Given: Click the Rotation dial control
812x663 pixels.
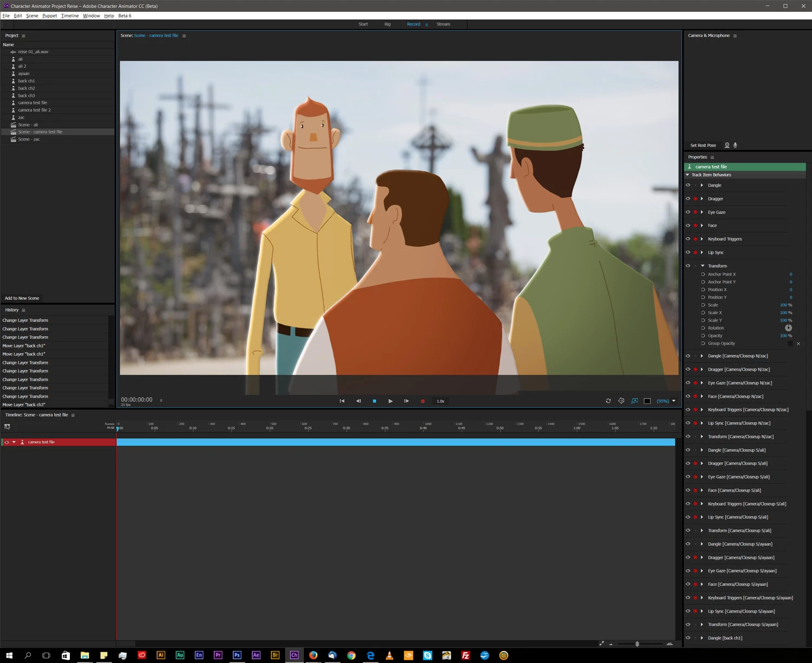Looking at the screenshot, I should tap(789, 328).
